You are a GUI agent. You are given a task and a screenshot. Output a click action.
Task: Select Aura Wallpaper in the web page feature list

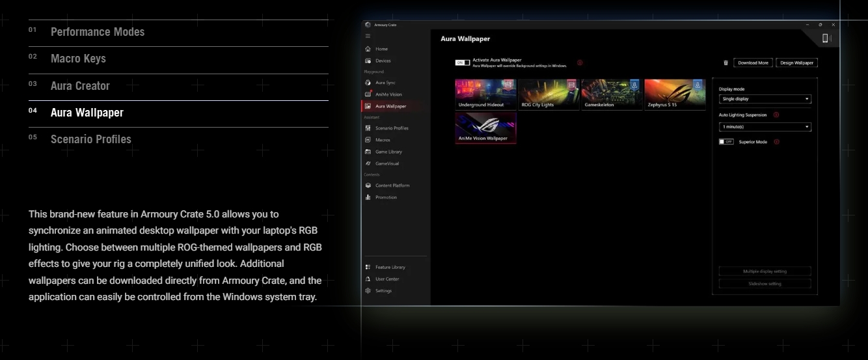pos(87,113)
